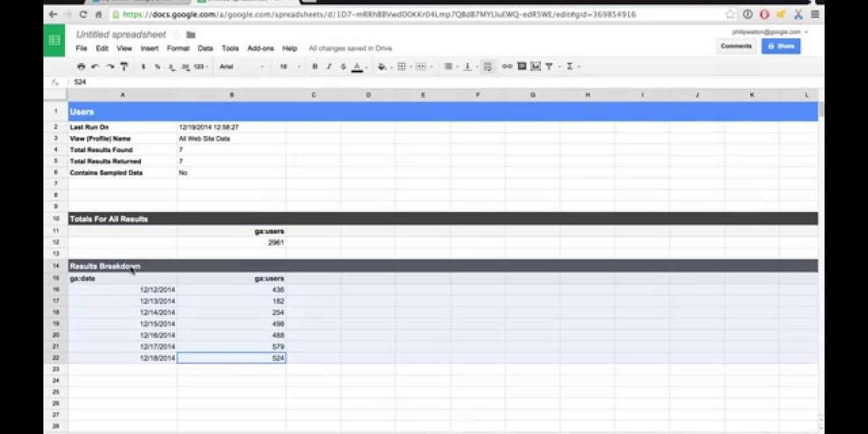
Task: Open the Add-ons menu
Action: [x=260, y=48]
